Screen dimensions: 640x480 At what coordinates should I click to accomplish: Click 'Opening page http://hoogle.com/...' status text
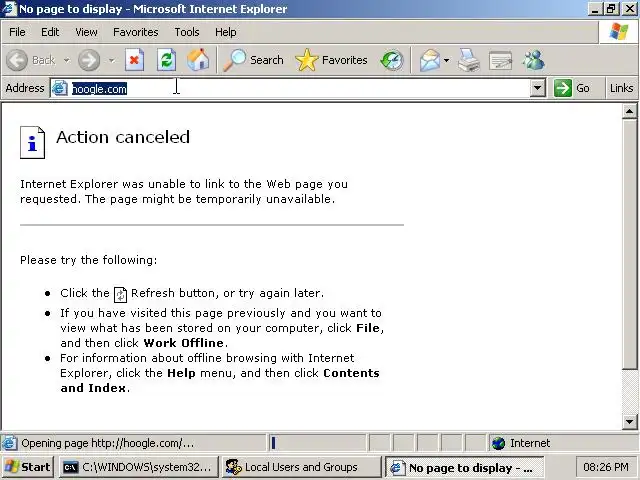point(108,443)
